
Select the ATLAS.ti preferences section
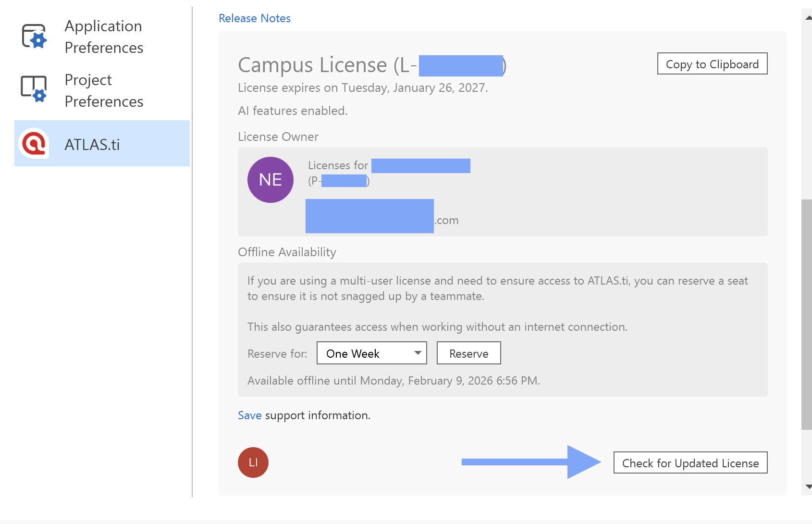point(102,143)
